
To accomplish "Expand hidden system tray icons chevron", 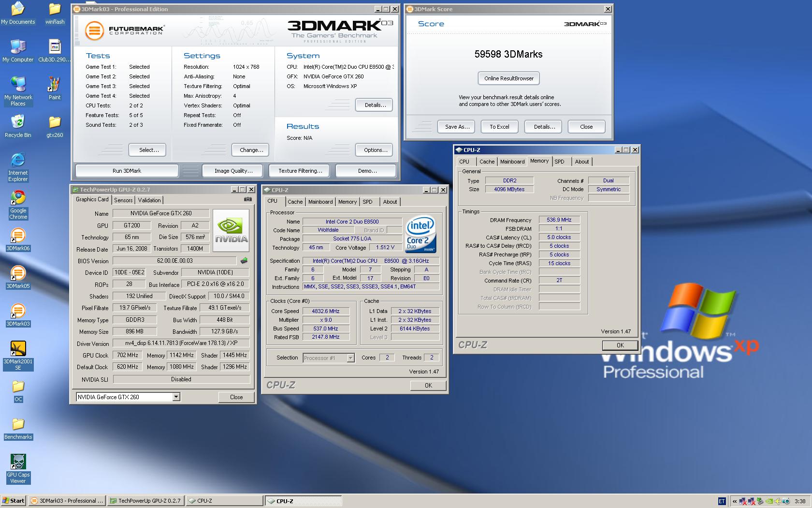I will [x=735, y=501].
